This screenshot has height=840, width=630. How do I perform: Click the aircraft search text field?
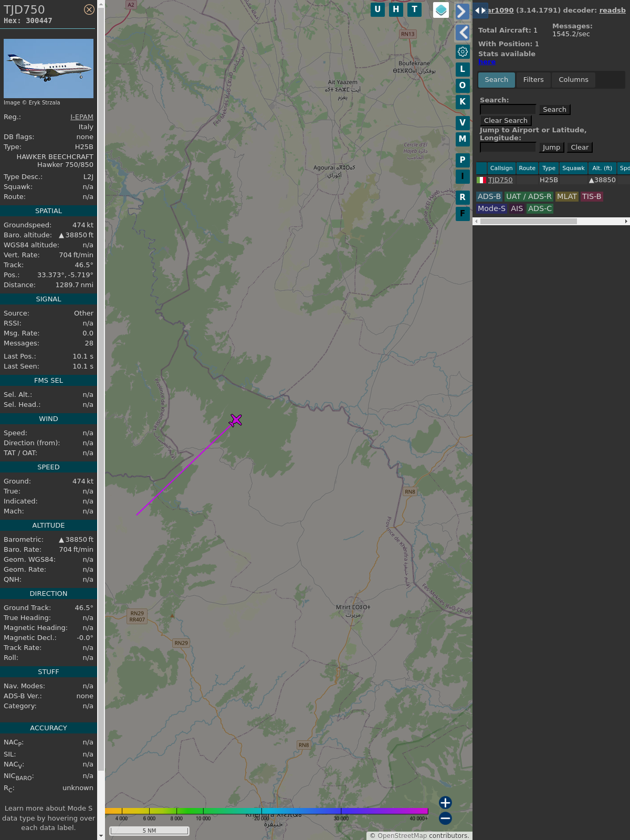click(x=508, y=109)
